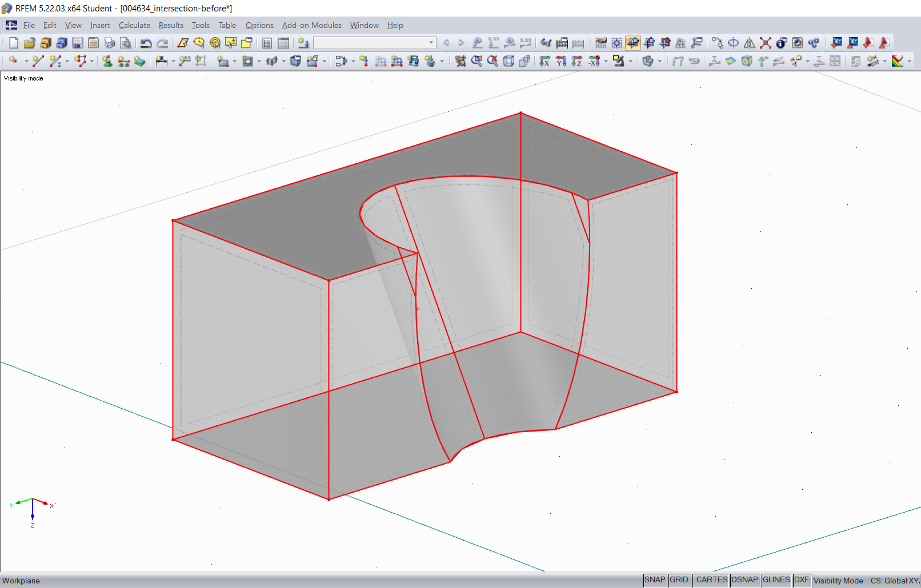The width and height of the screenshot is (921, 588).
Task: Select the View in X direction icon
Action: point(545,61)
